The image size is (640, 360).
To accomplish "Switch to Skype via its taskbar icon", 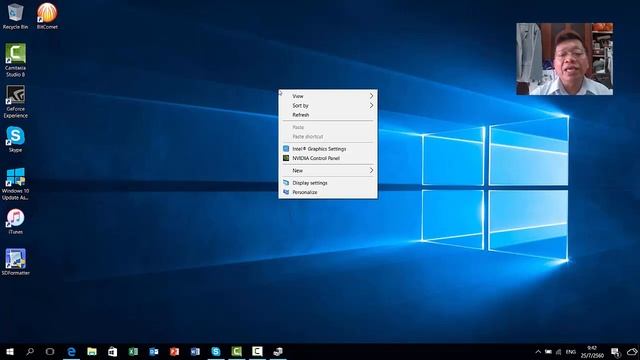I will point(216,351).
